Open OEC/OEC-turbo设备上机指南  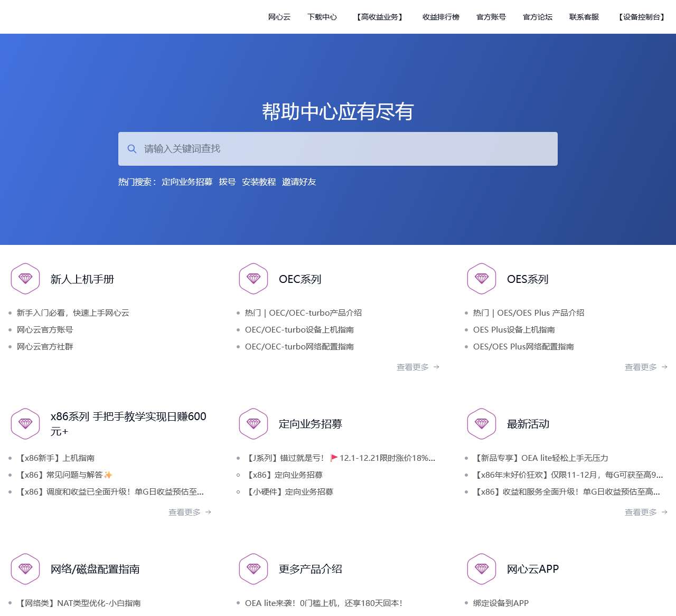(x=299, y=330)
